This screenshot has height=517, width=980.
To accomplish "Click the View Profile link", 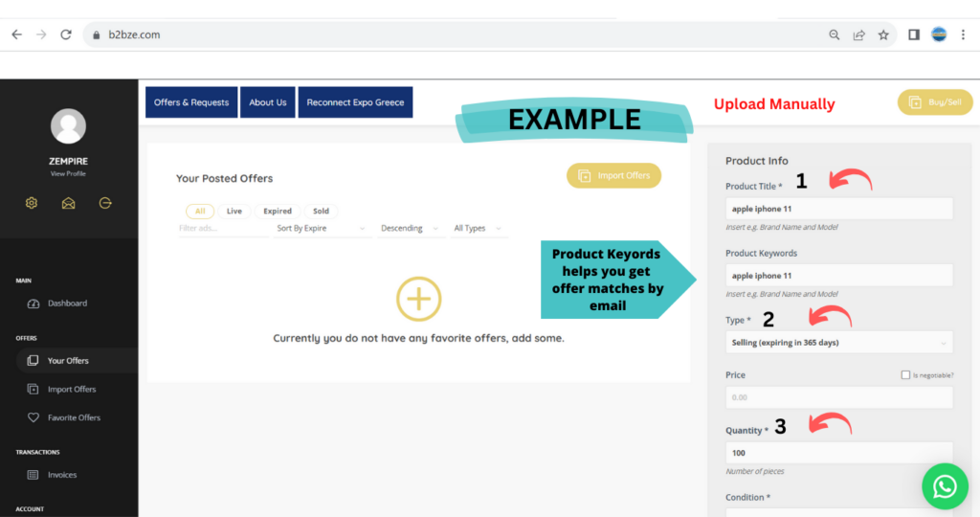I will 68,174.
